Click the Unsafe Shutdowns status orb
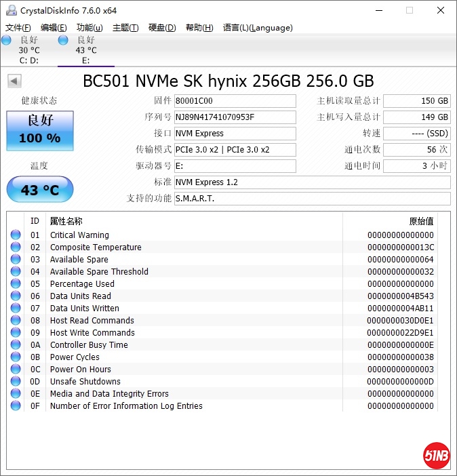The height and width of the screenshot is (476, 457). [16, 382]
